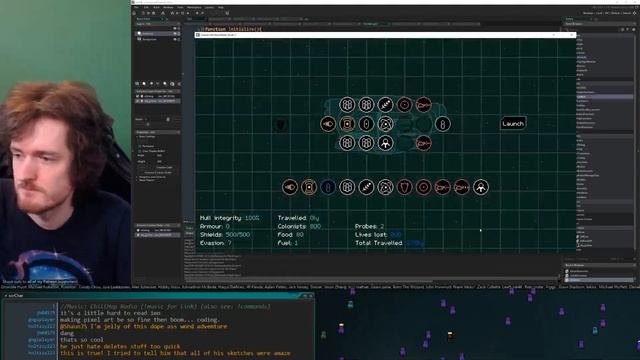Collapse the Room Settings section
The height and width of the screenshot is (360, 640).
[138, 137]
